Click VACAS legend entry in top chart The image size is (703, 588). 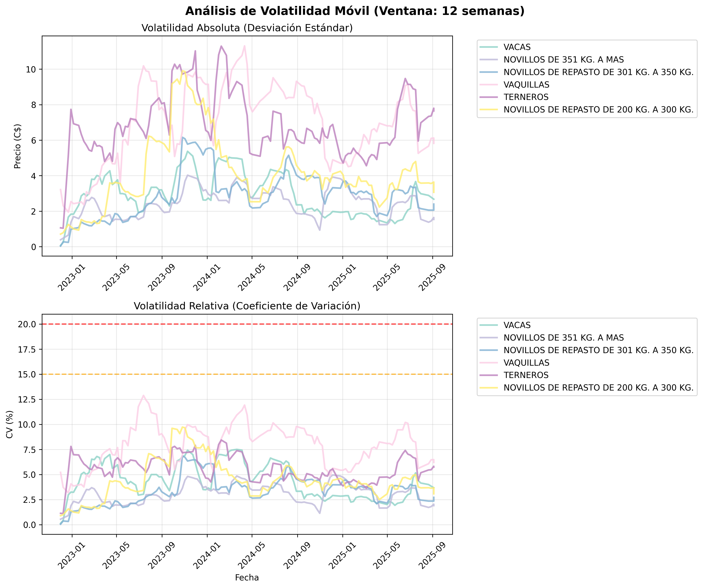coord(517,47)
